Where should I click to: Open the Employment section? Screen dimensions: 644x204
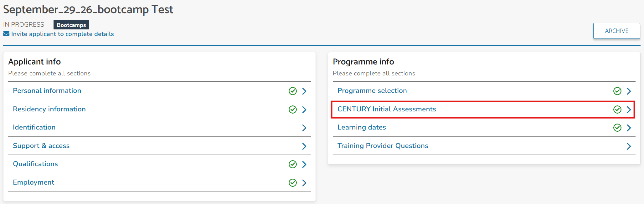[159, 182]
